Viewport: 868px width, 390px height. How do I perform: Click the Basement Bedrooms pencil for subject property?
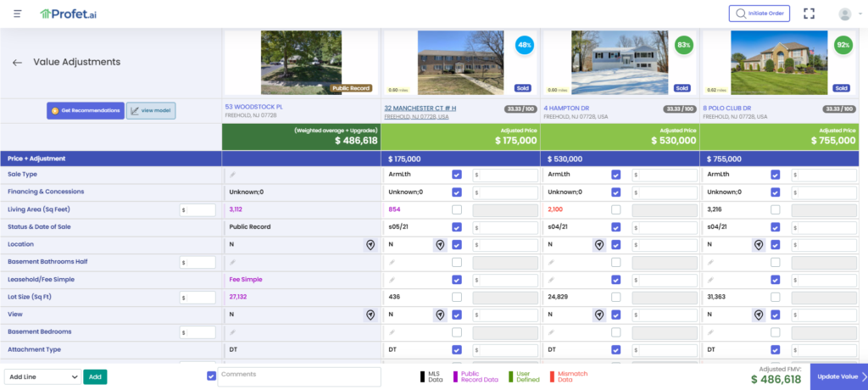[x=232, y=332]
